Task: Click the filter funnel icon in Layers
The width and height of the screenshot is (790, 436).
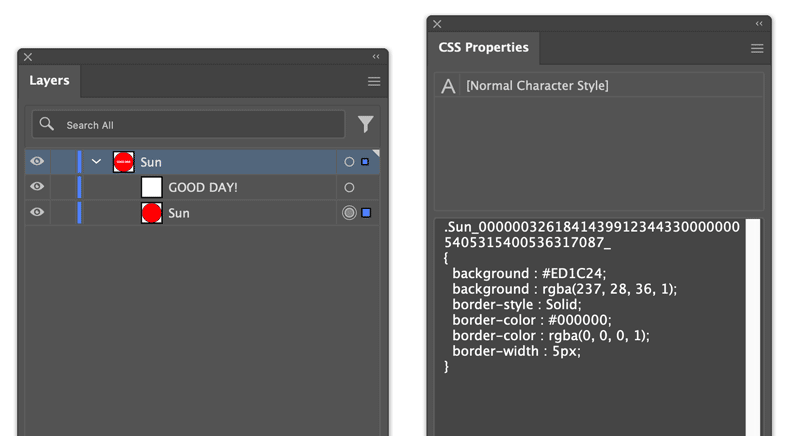Action: coord(366,124)
